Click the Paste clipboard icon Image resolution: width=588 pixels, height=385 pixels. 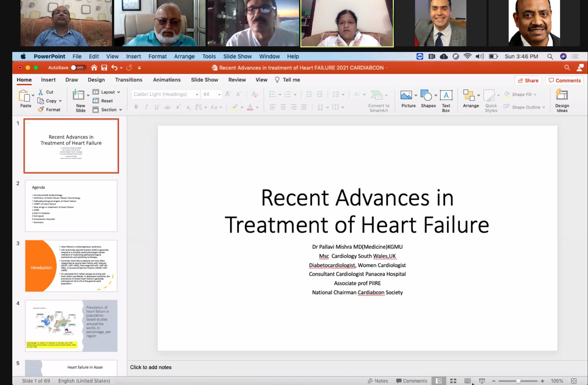(x=24, y=96)
